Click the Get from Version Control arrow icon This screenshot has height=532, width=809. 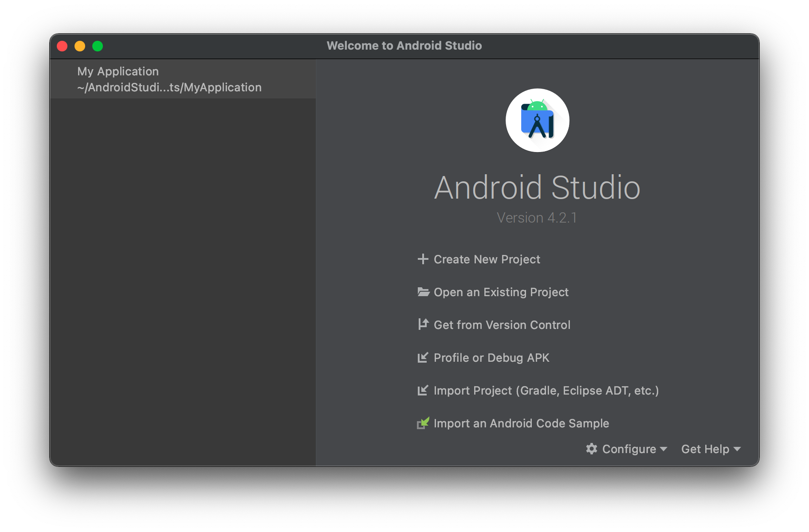pos(423,325)
